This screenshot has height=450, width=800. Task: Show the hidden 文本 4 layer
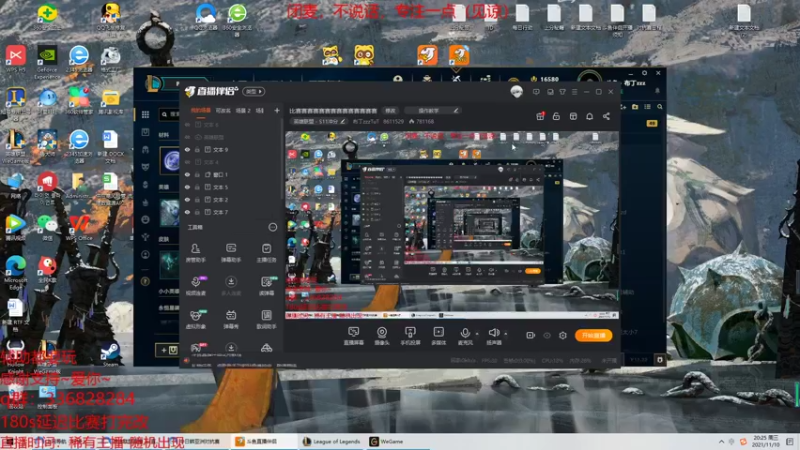tap(187, 162)
